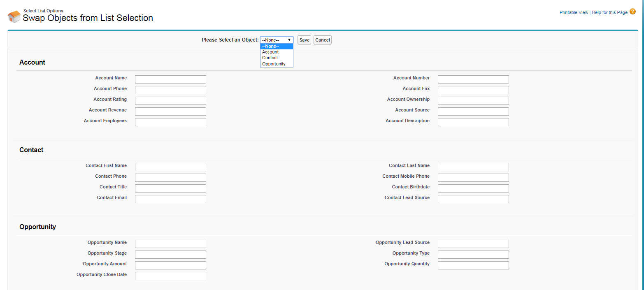Focus the Opportunity Amount field

pyautogui.click(x=170, y=265)
